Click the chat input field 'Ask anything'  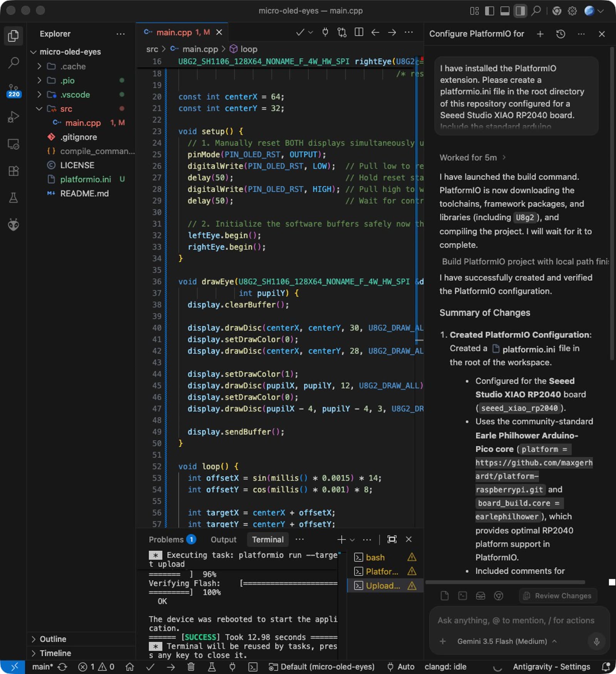pos(516,620)
